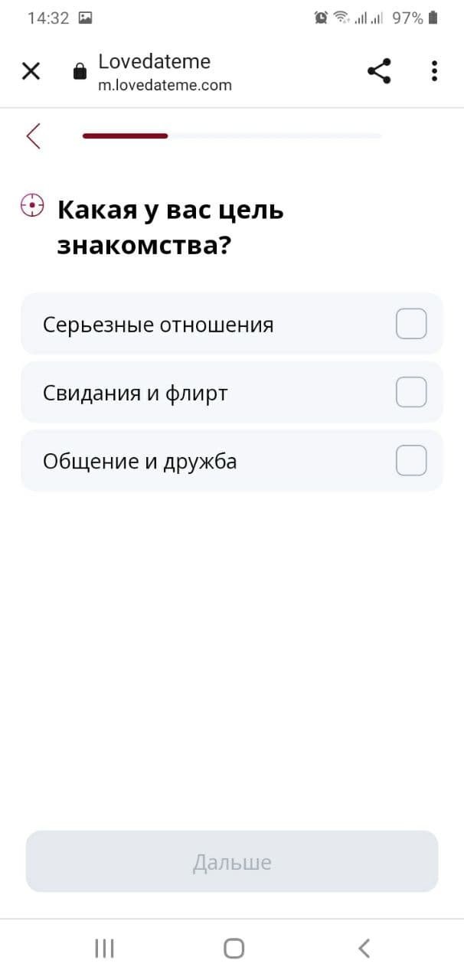The width and height of the screenshot is (464, 980).
Task: Open the three-dot browser menu
Action: click(x=434, y=71)
